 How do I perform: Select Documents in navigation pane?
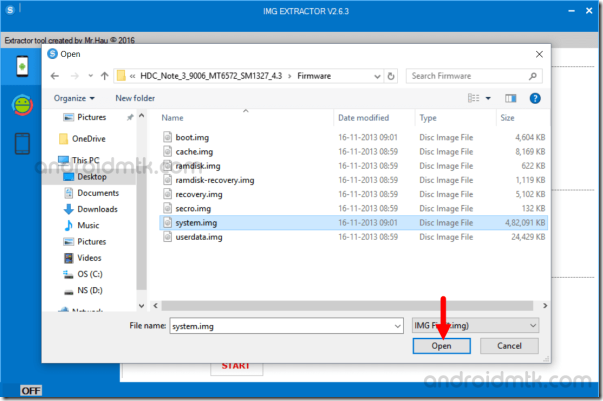pyautogui.click(x=98, y=193)
